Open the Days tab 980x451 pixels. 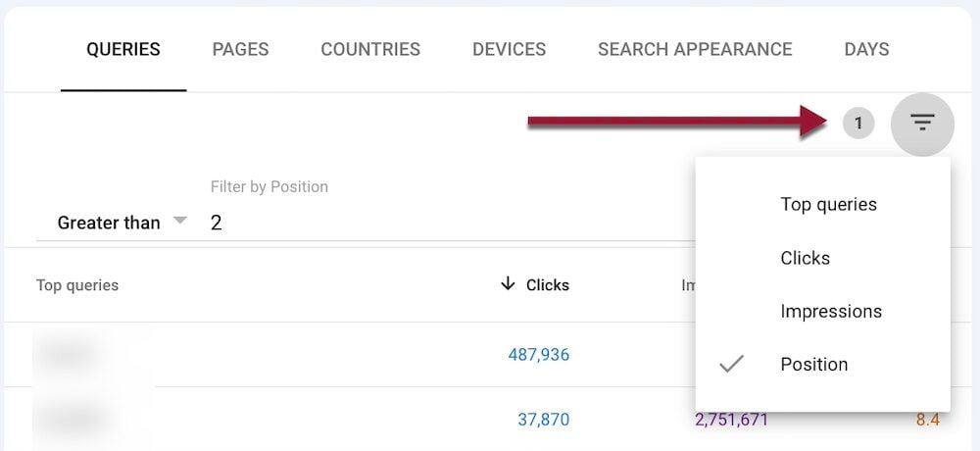(866, 49)
